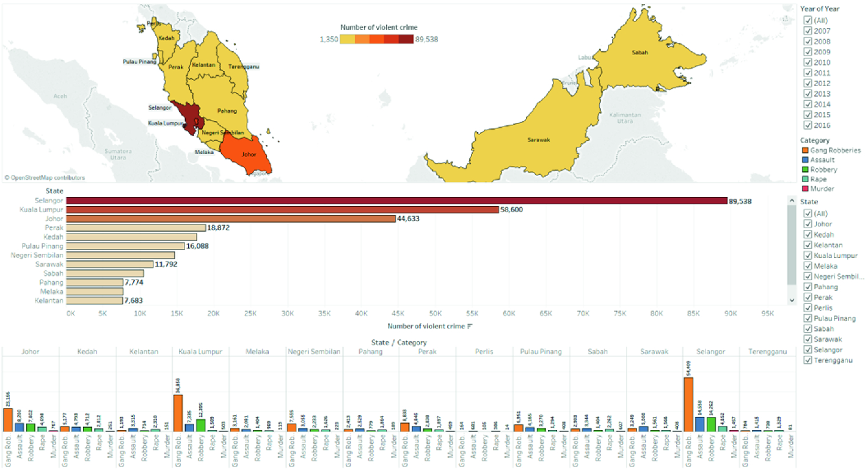Image resolution: width=868 pixels, height=469 pixels.
Task: Select Johor Gang Robberies bar in bottom chart
Action: (x=8, y=419)
